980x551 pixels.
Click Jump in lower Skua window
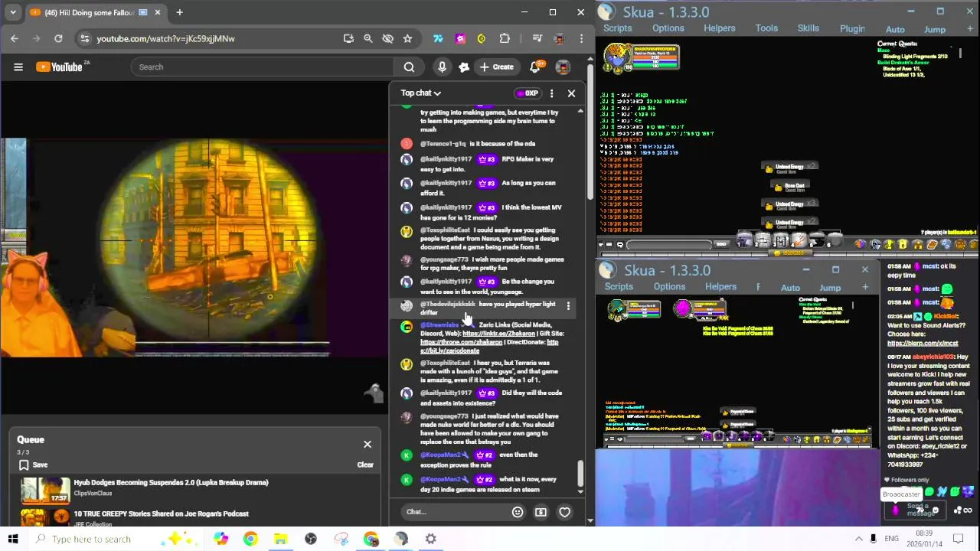tap(830, 288)
